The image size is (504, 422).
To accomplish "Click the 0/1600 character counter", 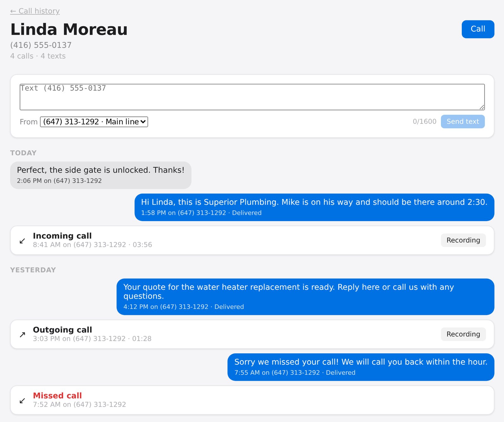I will click(424, 122).
